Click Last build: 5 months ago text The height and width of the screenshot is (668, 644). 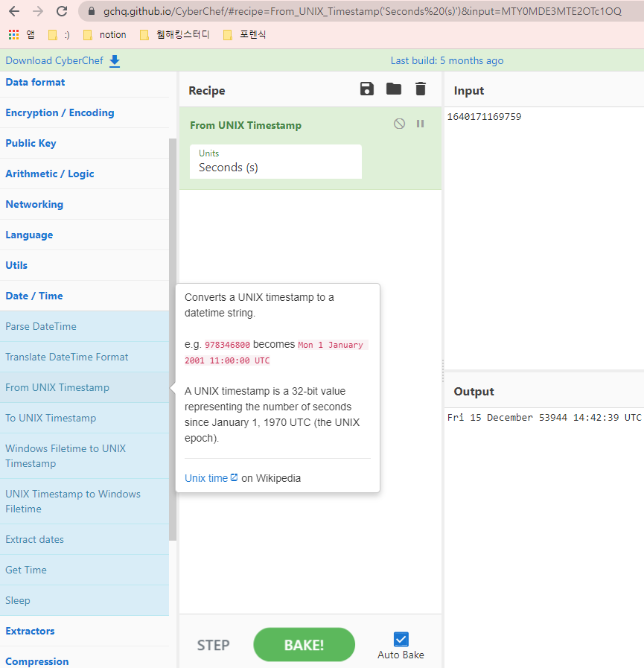point(447,61)
